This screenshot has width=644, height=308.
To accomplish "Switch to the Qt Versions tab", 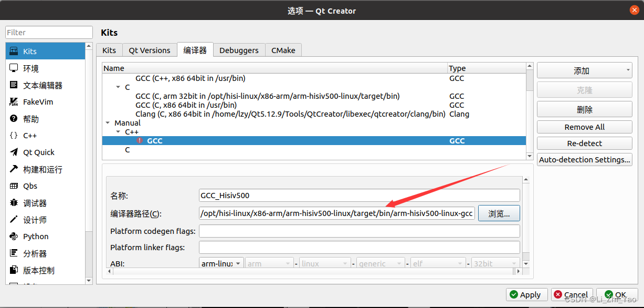I will [x=150, y=50].
